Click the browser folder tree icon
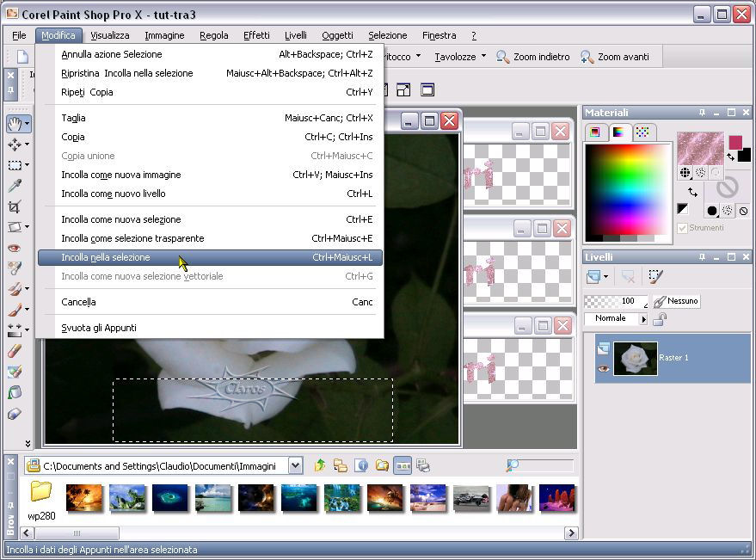This screenshot has width=756, height=560. coord(341,465)
